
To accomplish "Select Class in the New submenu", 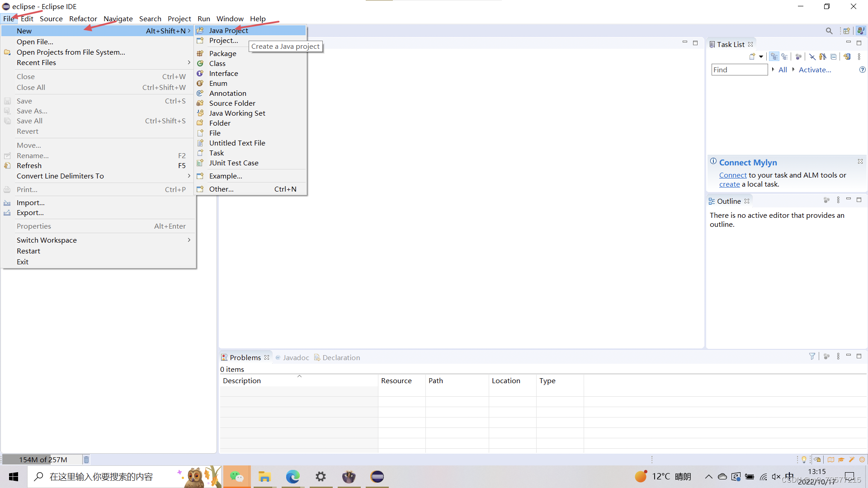I will 251,63.
